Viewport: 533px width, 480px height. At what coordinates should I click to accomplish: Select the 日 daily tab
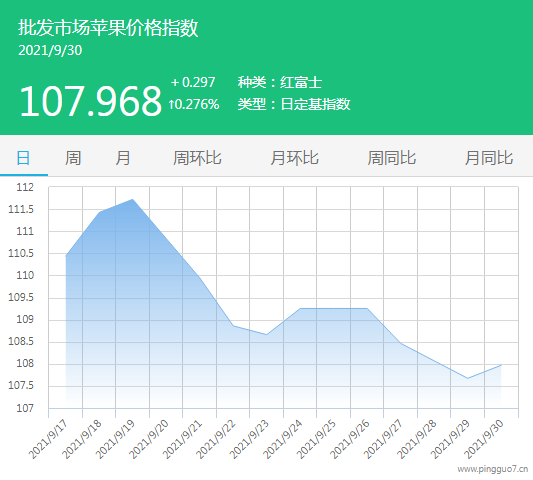click(23, 158)
